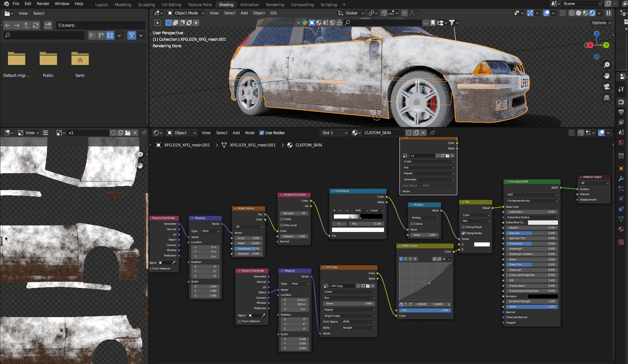The image size is (628, 364).
Task: Collapse the ColorRamp node
Action: (x=333, y=191)
